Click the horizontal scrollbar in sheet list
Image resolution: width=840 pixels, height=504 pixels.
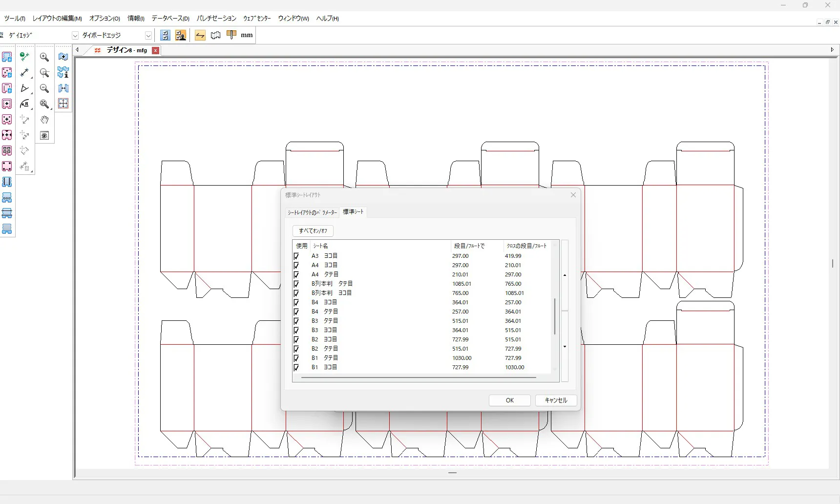point(419,378)
